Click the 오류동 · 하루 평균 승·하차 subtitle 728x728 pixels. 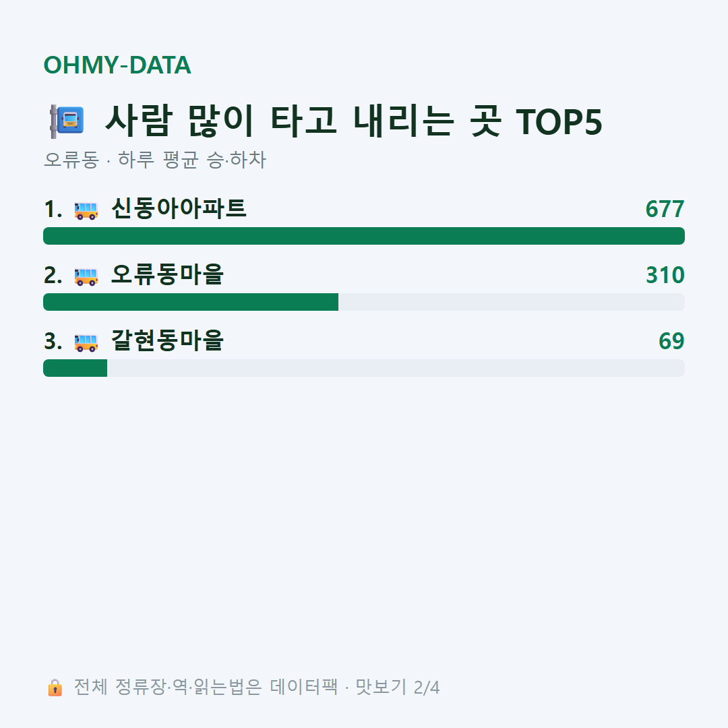(x=154, y=160)
